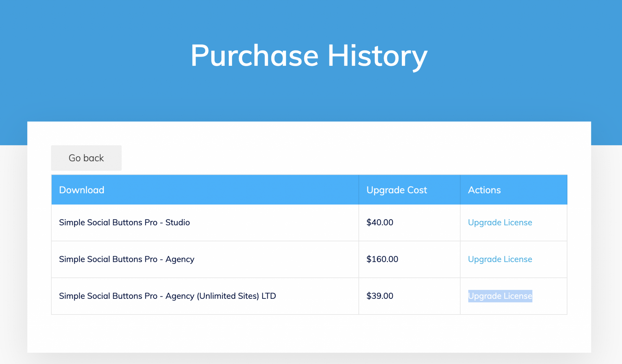Click the Go back button
Viewport: 622px width, 364px height.
tap(86, 158)
